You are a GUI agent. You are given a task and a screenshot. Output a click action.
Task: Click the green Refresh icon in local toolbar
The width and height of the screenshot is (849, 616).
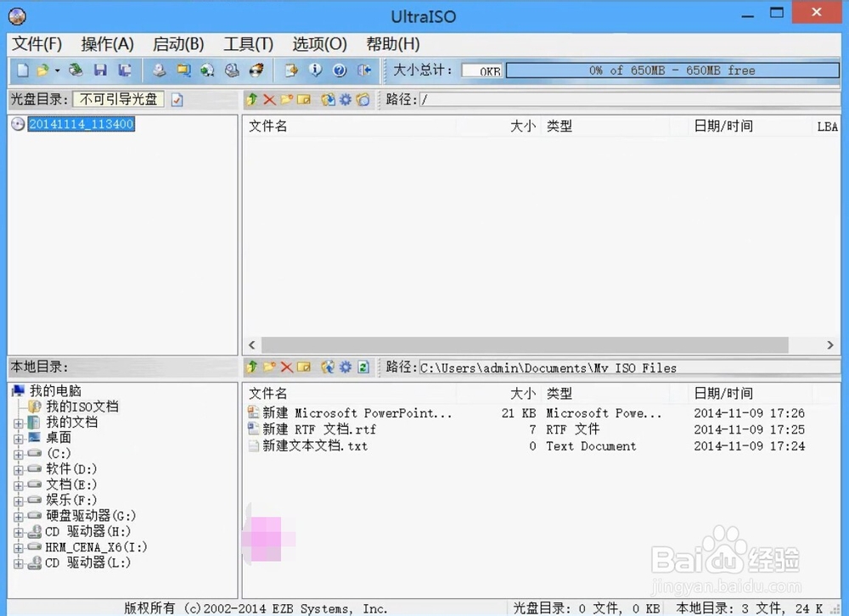coord(363,367)
